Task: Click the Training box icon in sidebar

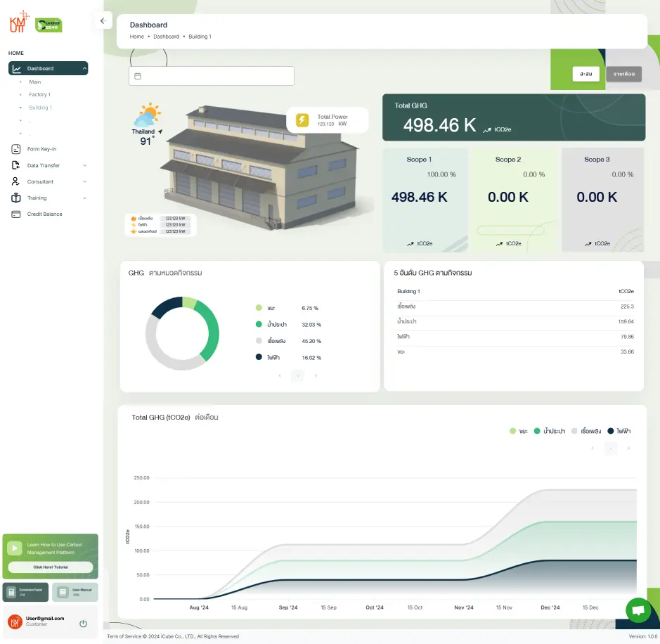Action: coord(15,198)
